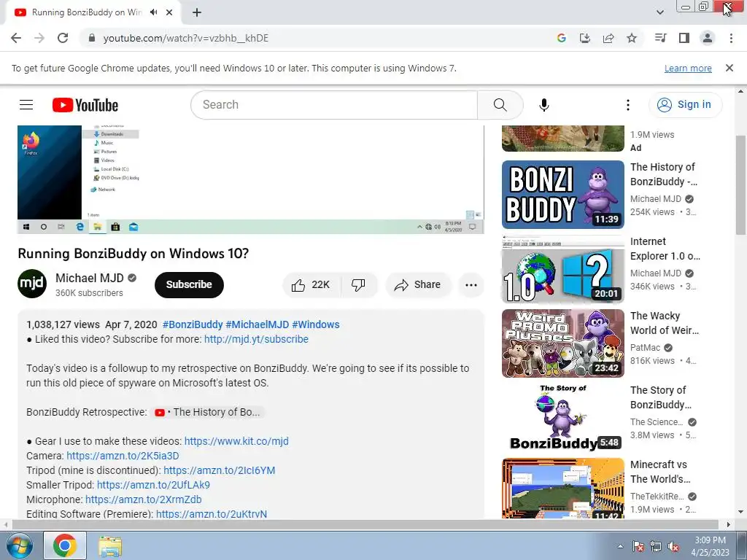Share the video
747x560 pixels.
(x=417, y=285)
